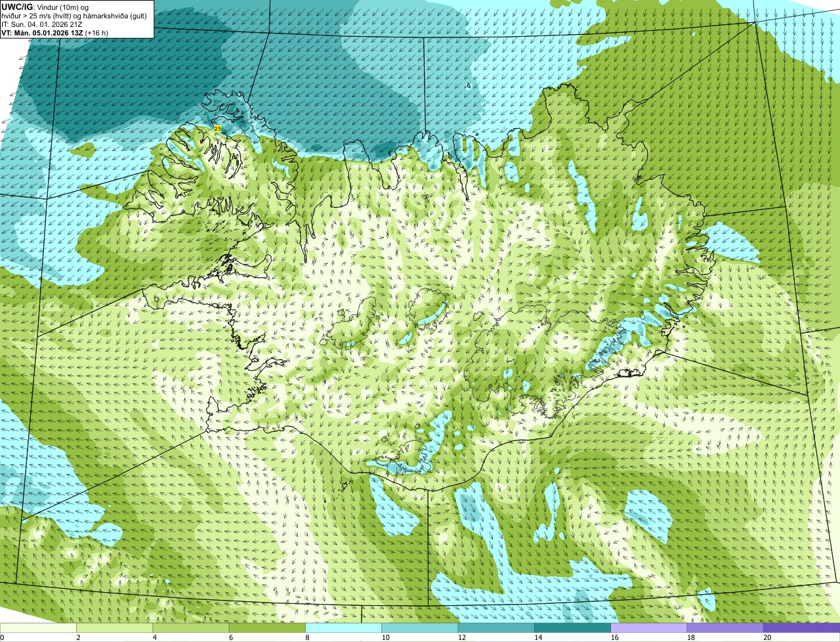Click the '8' scale label

tap(307, 637)
